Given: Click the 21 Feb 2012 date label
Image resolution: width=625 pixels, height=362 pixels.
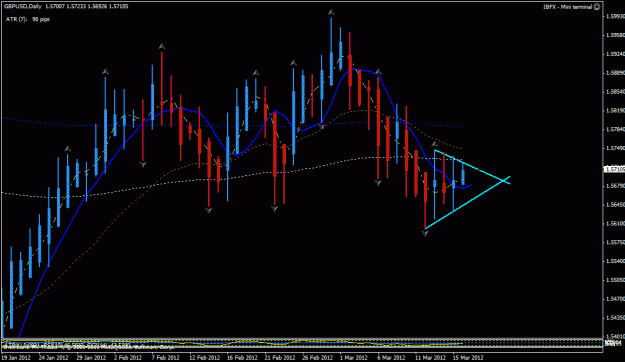Looking at the screenshot, I should [x=279, y=358].
